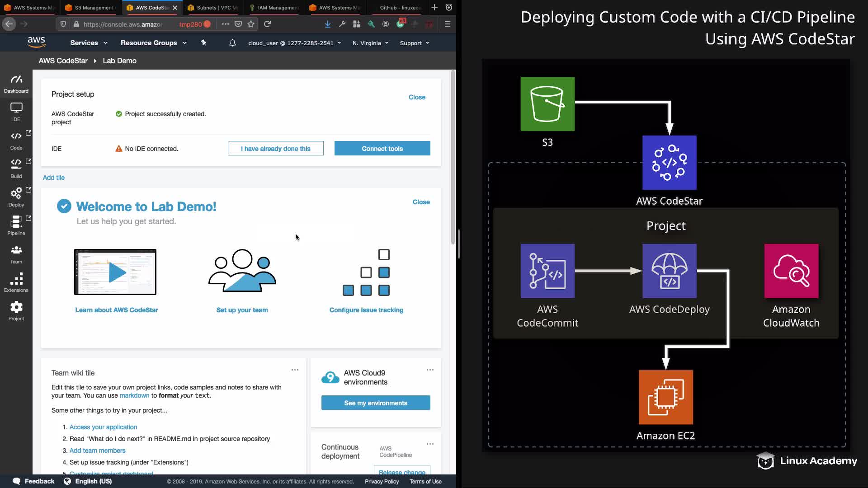This screenshot has height=488, width=868.
Task: Click the Connect tools button
Action: point(382,149)
